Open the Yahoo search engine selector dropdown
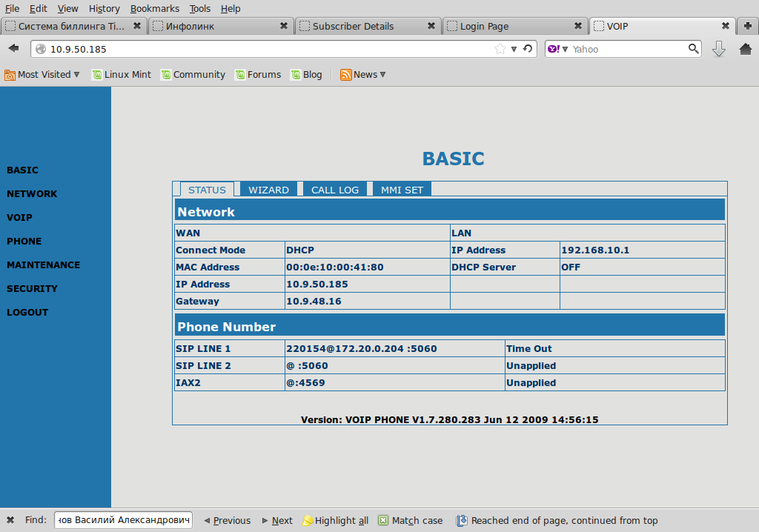Screen dimensions: 759x532 pos(557,49)
